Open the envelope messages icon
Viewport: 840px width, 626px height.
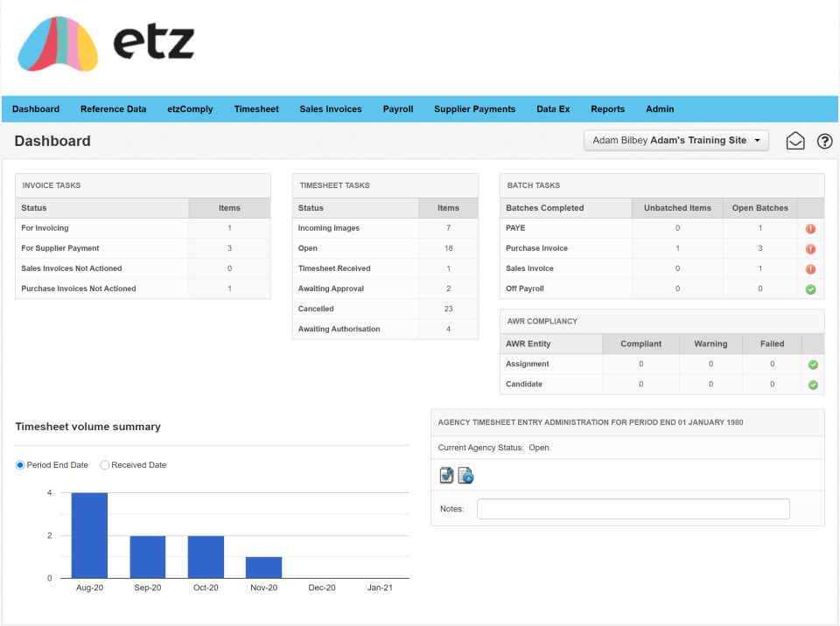[795, 141]
